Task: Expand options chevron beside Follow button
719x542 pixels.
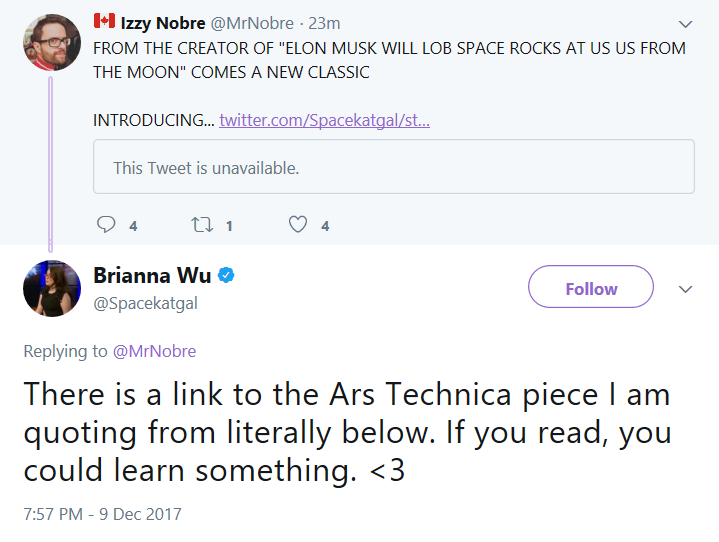Action: [685, 289]
